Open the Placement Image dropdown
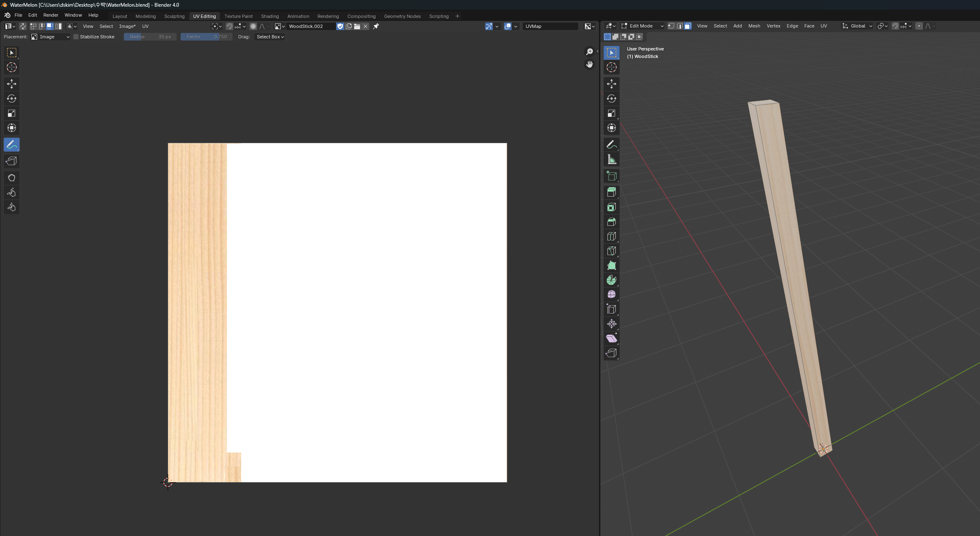The height and width of the screenshot is (536, 980). tap(50, 37)
